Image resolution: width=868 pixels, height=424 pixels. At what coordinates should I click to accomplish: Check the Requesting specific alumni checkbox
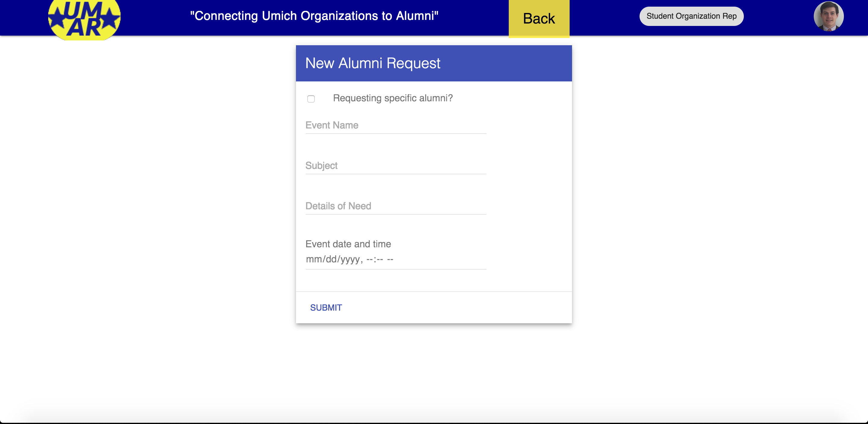pyautogui.click(x=311, y=99)
